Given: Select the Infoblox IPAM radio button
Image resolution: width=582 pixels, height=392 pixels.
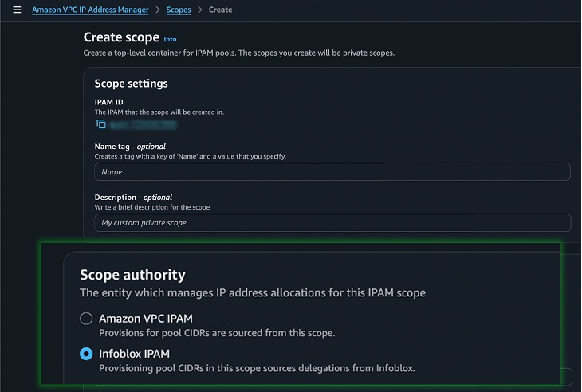Looking at the screenshot, I should point(86,354).
